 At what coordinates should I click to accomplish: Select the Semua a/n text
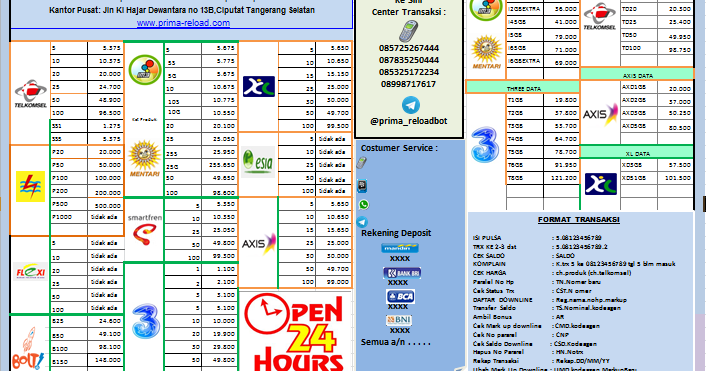tap(395, 342)
